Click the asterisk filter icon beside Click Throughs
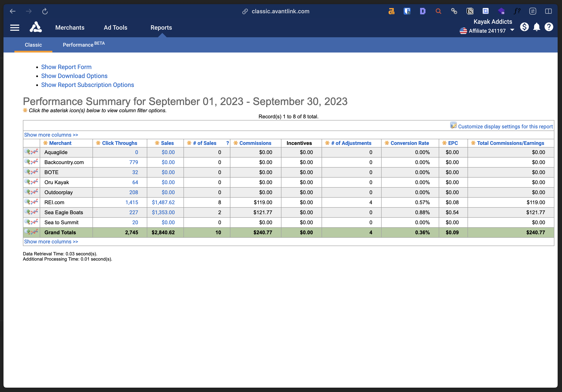 coord(98,143)
